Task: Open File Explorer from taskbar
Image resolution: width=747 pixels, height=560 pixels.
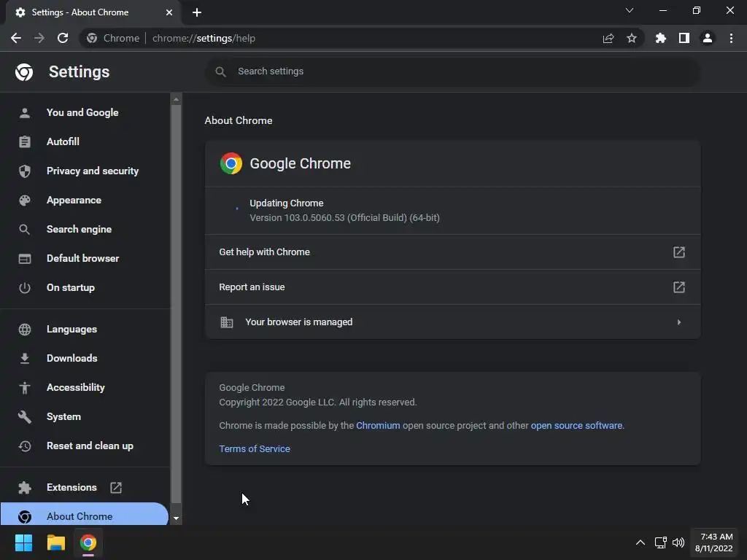Action: [55, 542]
